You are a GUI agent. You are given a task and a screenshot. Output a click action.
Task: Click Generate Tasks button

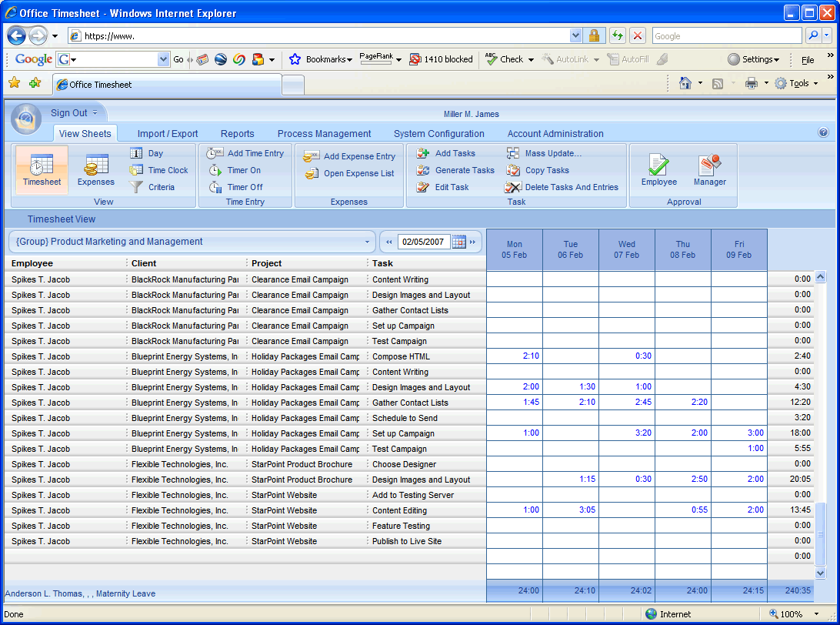(x=465, y=170)
